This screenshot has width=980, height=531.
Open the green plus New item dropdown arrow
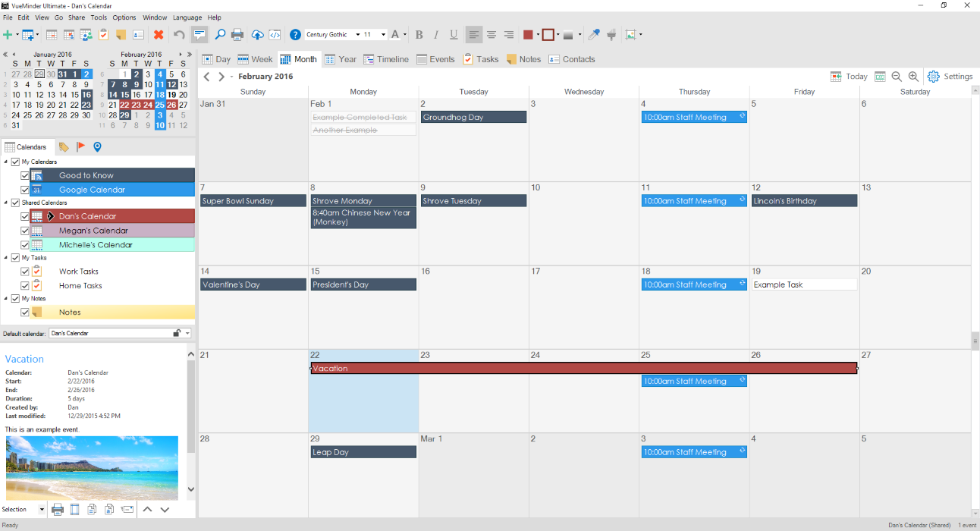(16, 35)
